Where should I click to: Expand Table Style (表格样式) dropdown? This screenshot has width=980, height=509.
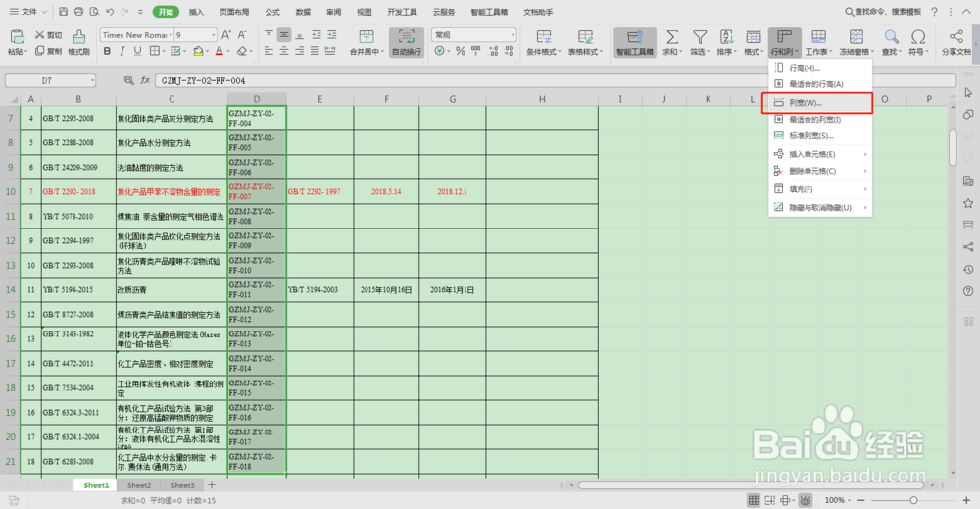[x=602, y=52]
